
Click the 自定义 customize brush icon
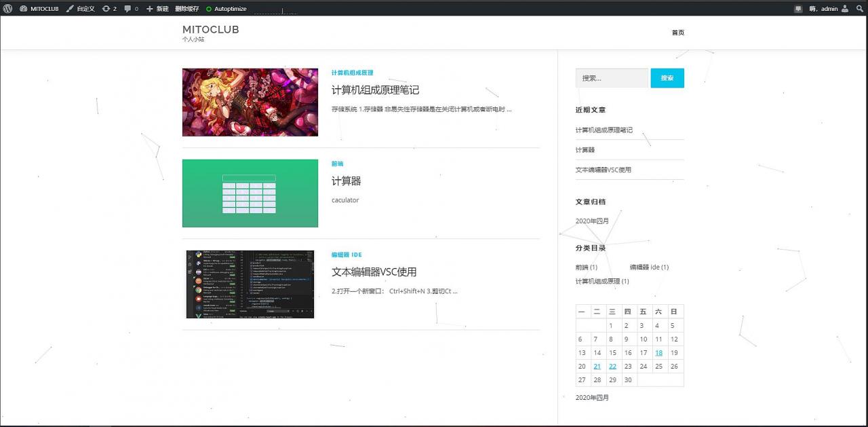pos(70,9)
